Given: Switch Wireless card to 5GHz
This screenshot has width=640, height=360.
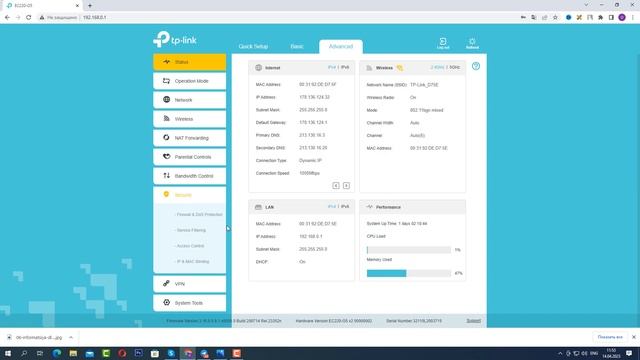Looking at the screenshot, I should point(454,67).
